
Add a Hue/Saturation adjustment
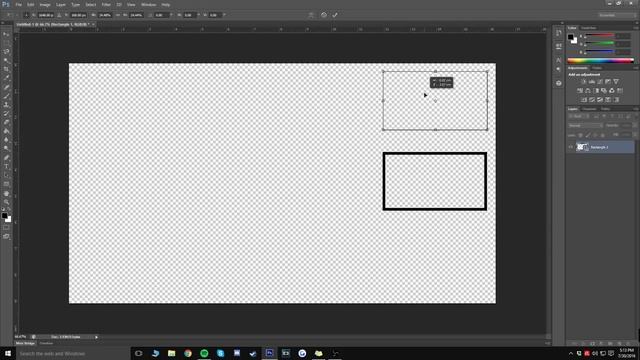click(x=580, y=91)
